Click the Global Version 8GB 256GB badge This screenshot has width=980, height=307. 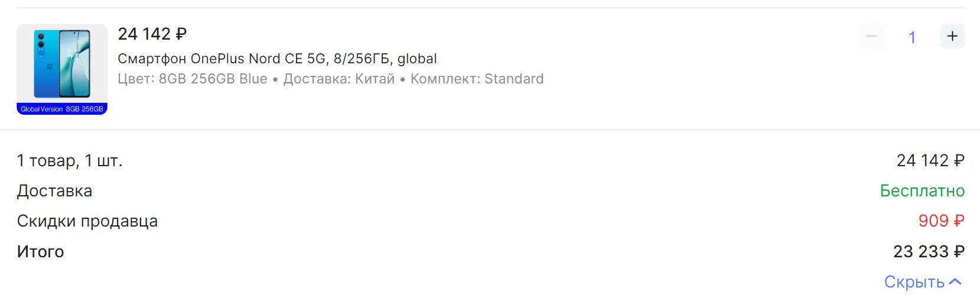62,109
